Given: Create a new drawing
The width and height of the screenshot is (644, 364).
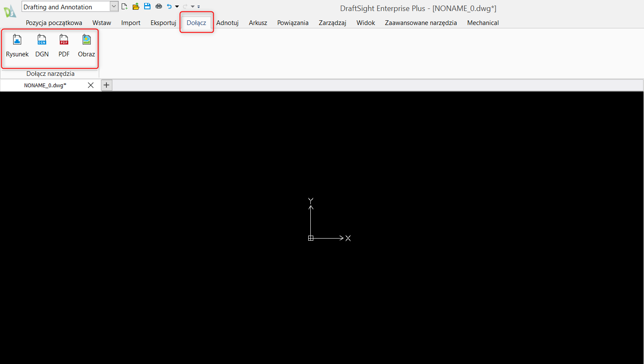Looking at the screenshot, I should pyautogui.click(x=124, y=6).
